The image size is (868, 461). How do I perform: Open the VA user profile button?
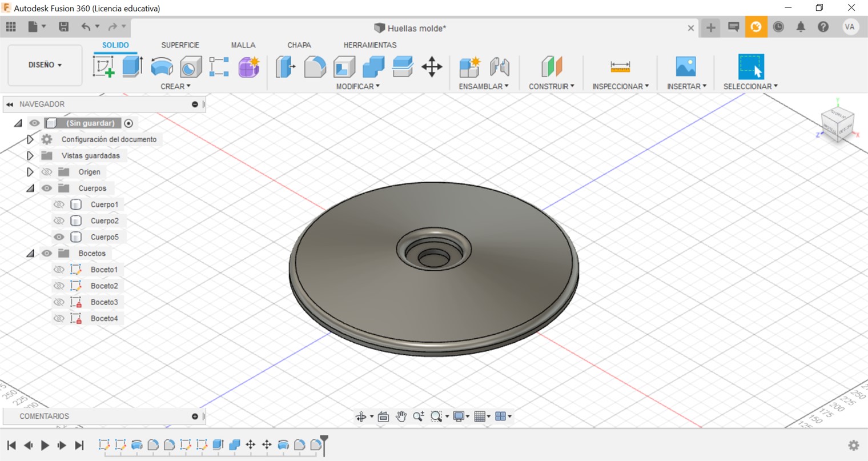pos(850,27)
